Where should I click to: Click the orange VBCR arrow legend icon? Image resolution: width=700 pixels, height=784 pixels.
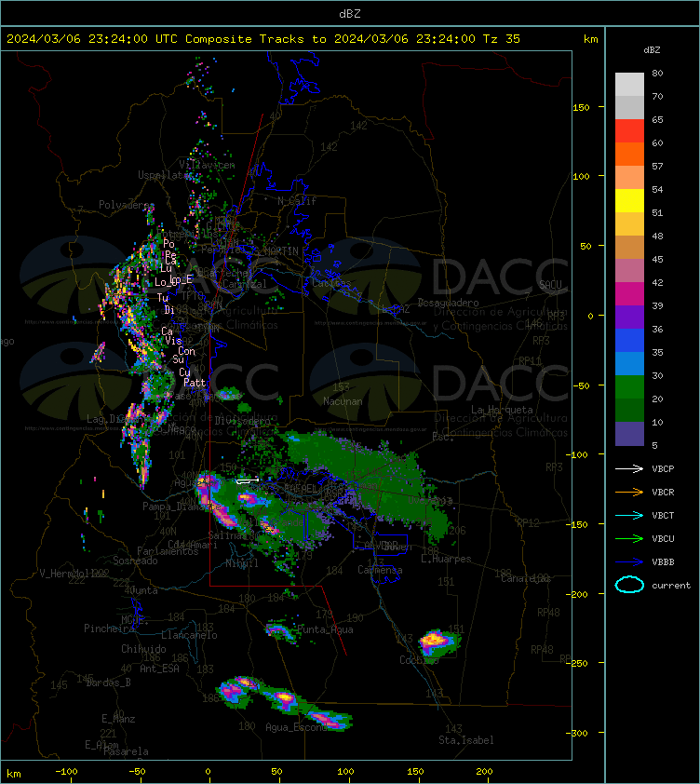point(629,492)
